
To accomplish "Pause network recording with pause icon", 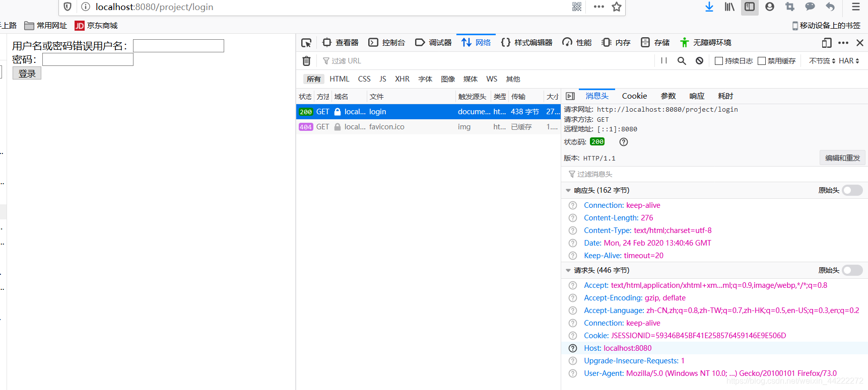I will (x=664, y=61).
